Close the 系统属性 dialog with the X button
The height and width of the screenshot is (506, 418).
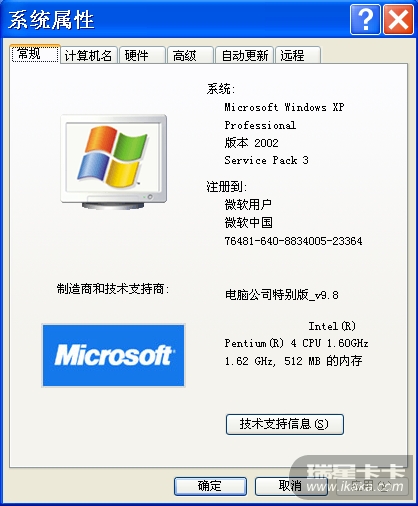[398, 20]
